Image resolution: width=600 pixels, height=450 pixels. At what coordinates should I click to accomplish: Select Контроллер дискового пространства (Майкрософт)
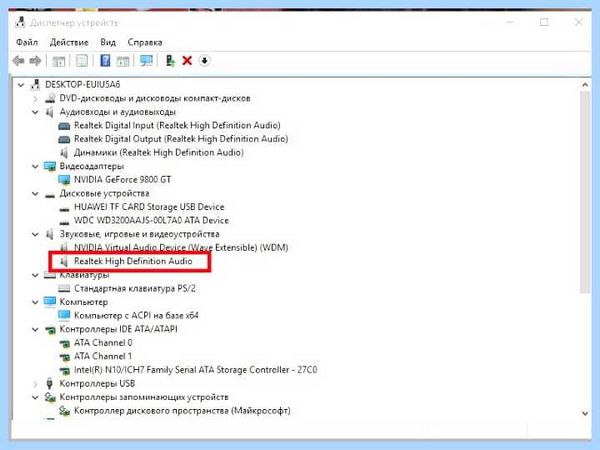[182, 411]
